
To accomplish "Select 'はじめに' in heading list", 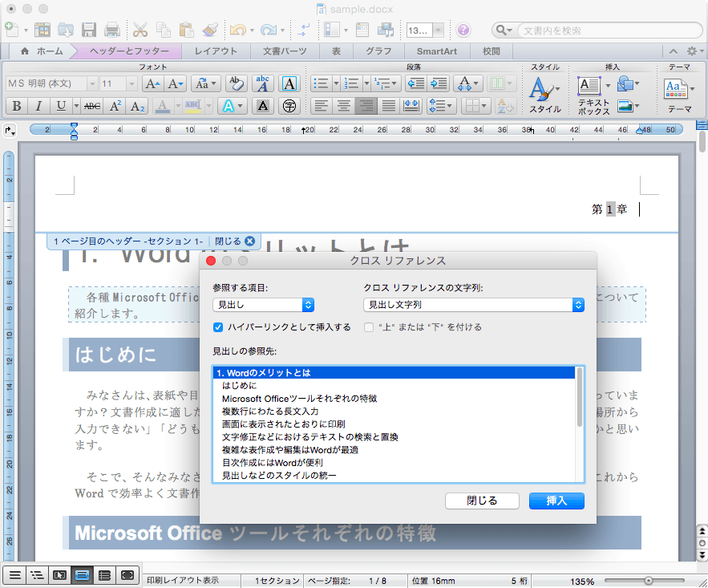I will [393, 385].
